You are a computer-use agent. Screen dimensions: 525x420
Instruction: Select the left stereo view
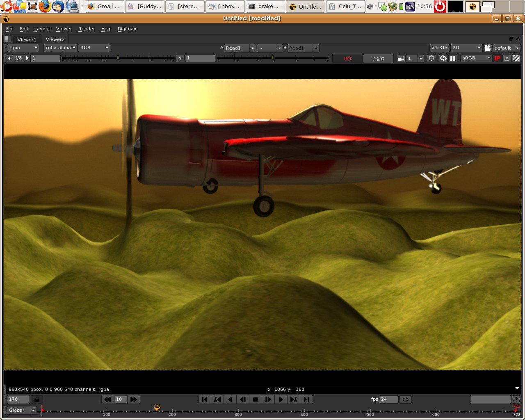pyautogui.click(x=348, y=58)
